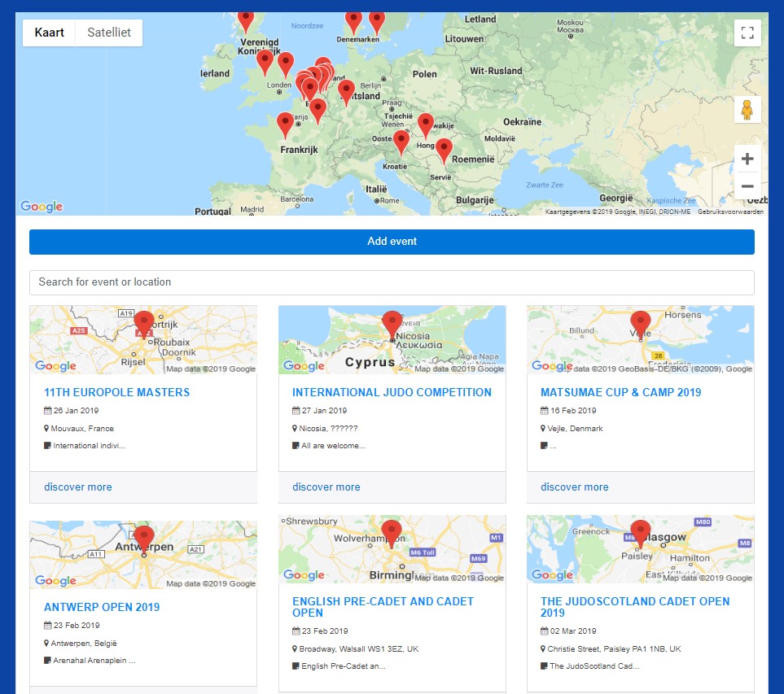Click the Add event button

[392, 242]
